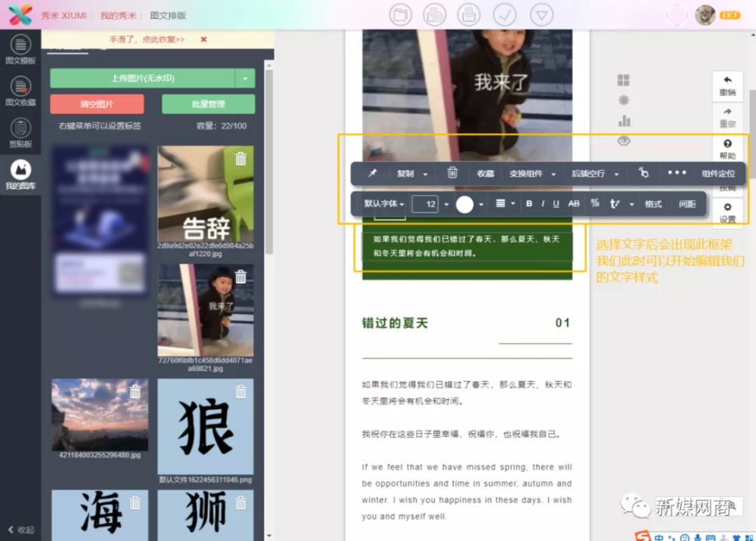Click the white text color swatch

pos(464,204)
